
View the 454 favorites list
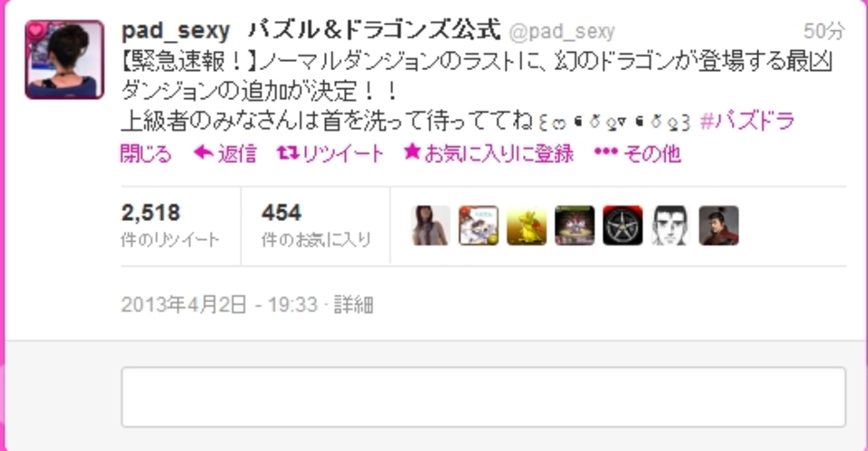tap(316, 226)
